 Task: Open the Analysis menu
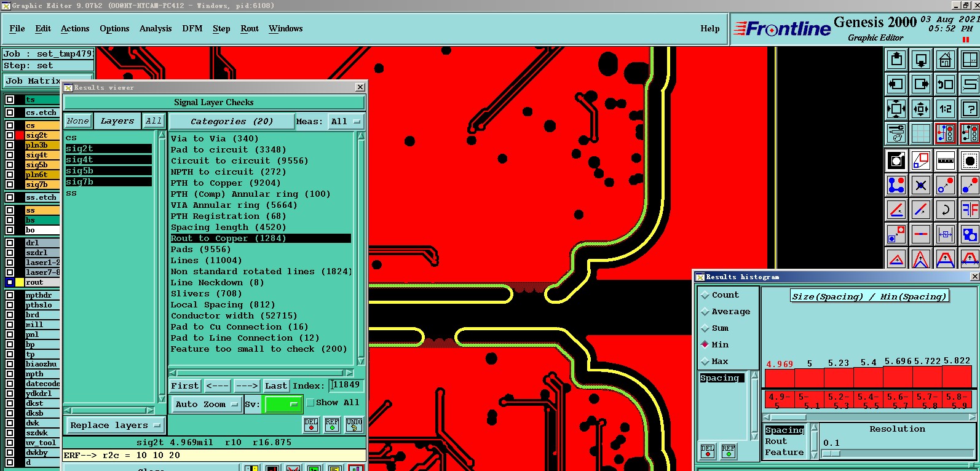click(x=155, y=28)
